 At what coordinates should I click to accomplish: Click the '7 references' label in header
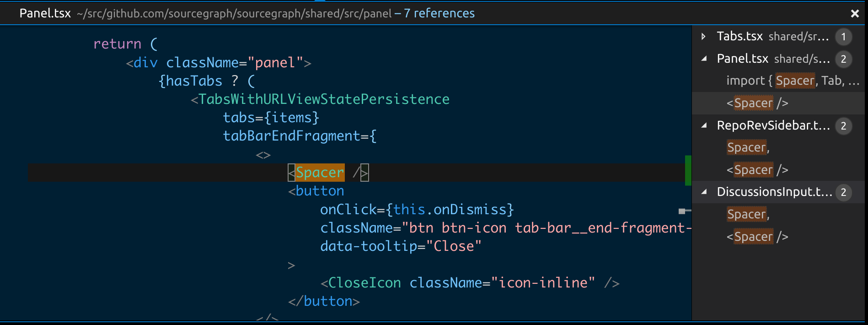click(x=439, y=13)
